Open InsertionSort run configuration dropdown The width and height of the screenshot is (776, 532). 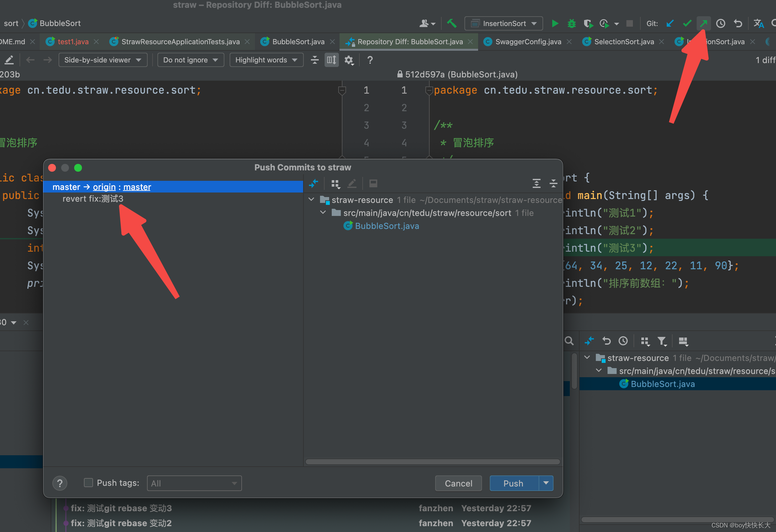click(503, 23)
